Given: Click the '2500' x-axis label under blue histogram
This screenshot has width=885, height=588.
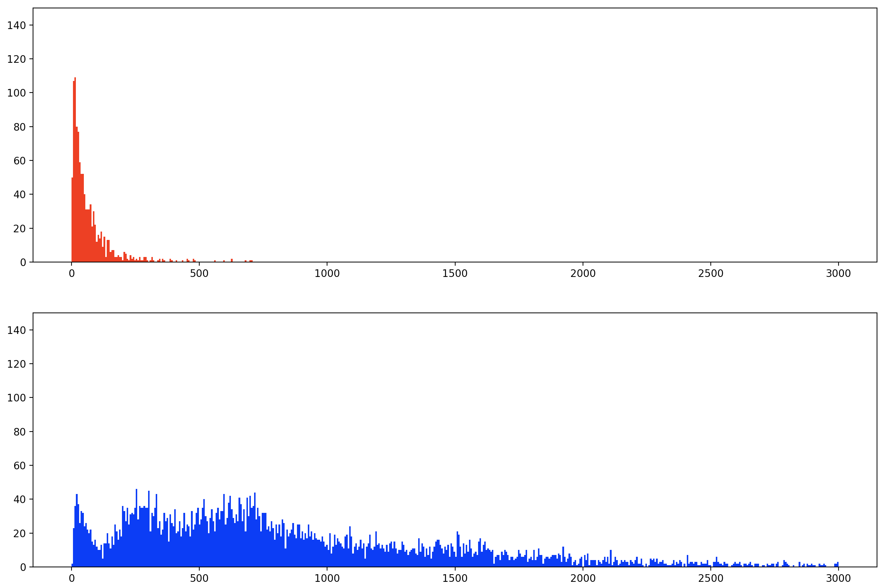Looking at the screenshot, I should pyautogui.click(x=711, y=579).
